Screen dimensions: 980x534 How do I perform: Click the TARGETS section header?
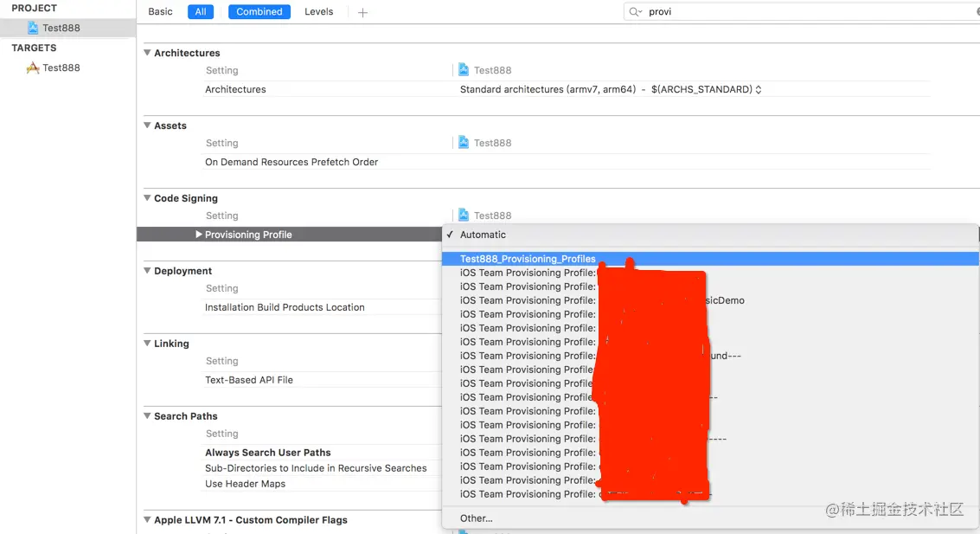[x=34, y=48]
